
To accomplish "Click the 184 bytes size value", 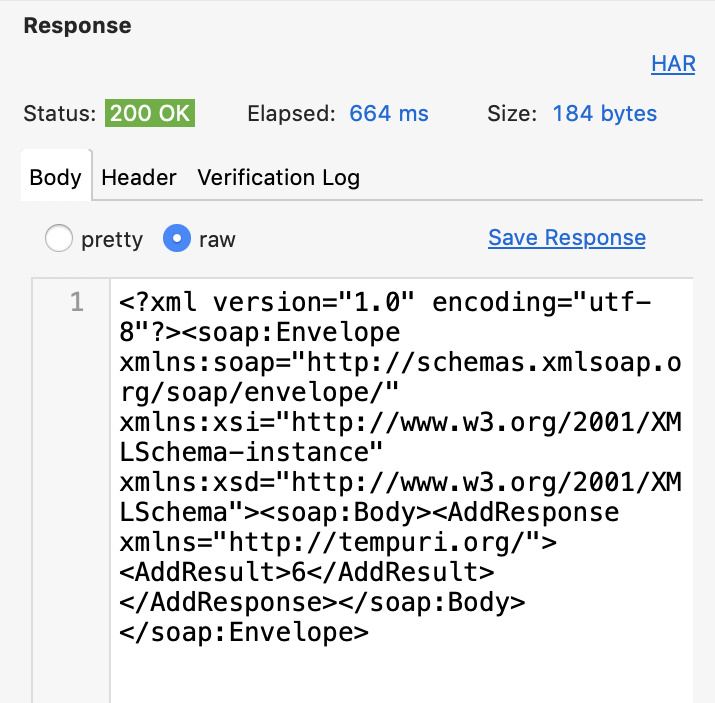I will 605,113.
